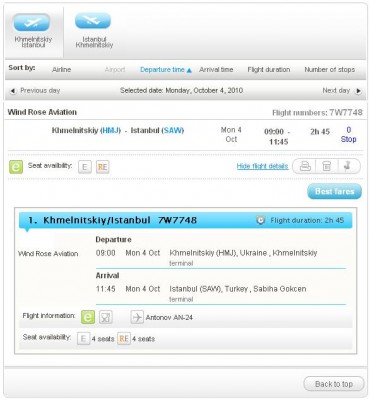Print the flight details with printer icon
This screenshot has height=400, width=370.
[305, 166]
